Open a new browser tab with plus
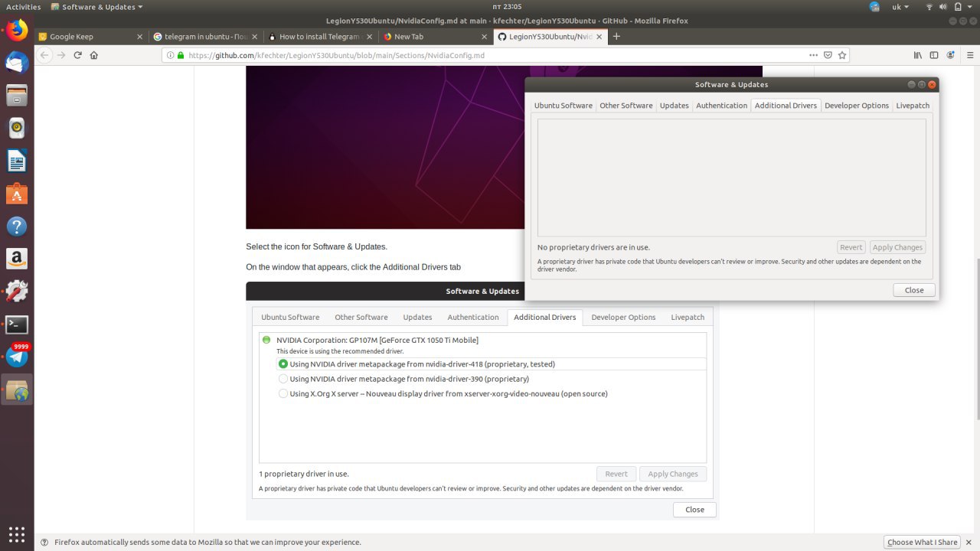980x551 pixels. click(x=617, y=36)
